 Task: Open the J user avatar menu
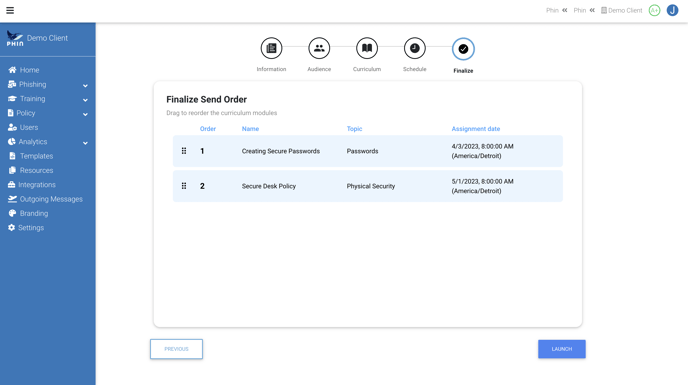click(672, 10)
